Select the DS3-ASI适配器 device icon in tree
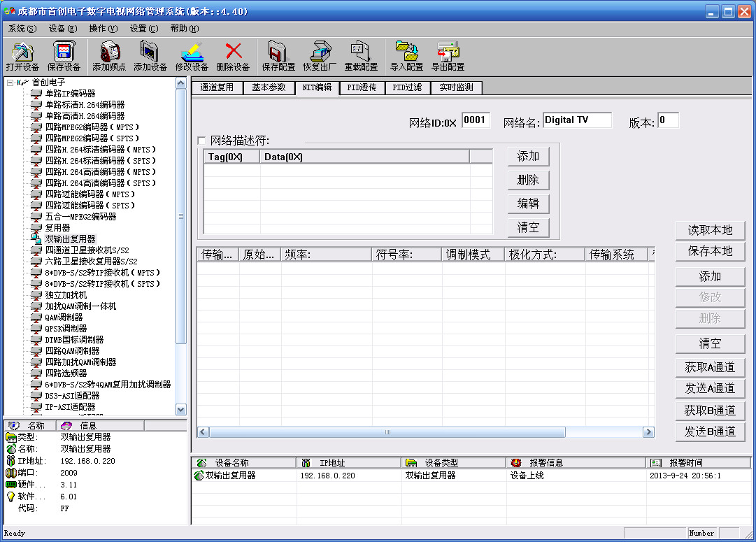Screen dimensions: 756x542 pos(36,395)
